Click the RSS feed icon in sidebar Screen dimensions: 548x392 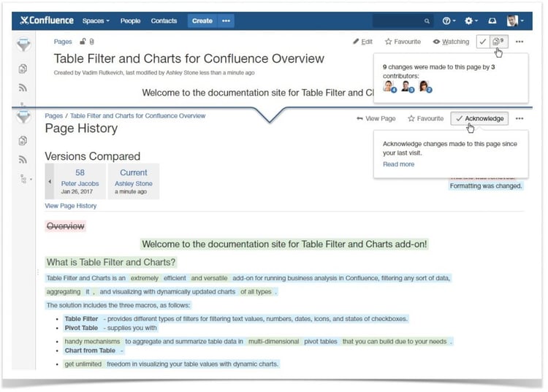23,88
